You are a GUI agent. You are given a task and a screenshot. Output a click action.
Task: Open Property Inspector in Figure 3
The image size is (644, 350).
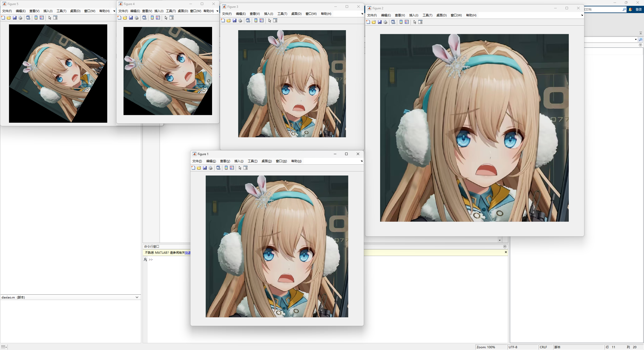(x=275, y=21)
